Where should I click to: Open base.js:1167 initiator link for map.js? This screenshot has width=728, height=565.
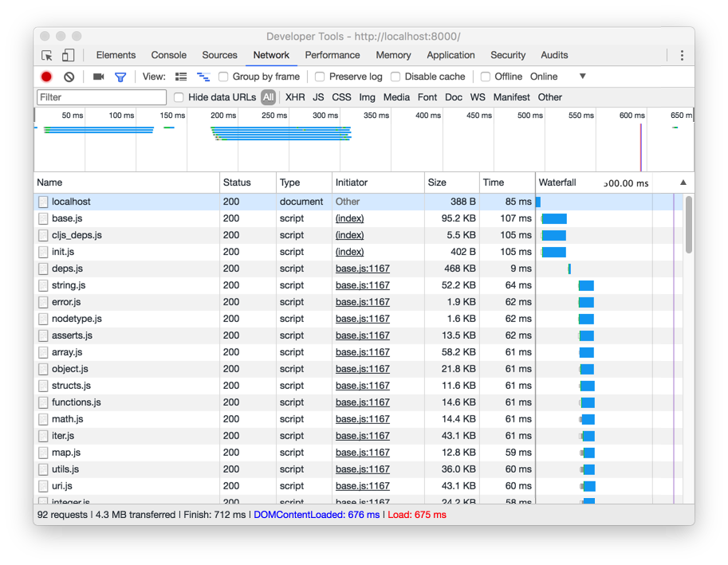point(363,453)
